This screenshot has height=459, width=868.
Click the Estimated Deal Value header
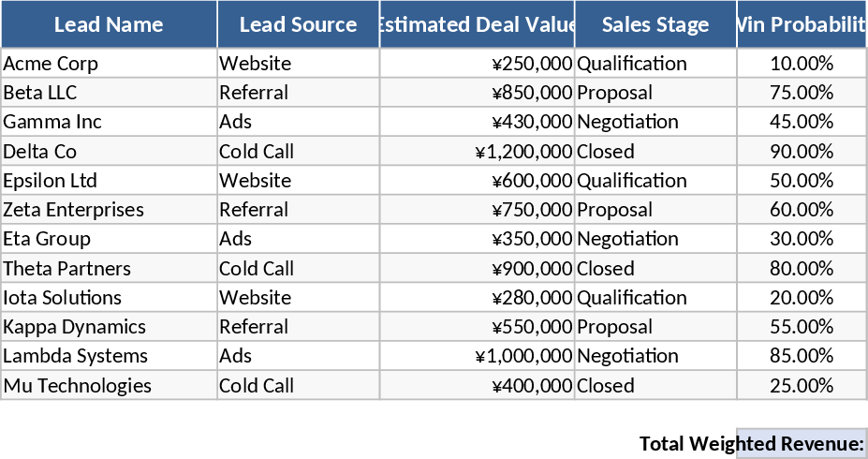pos(477,24)
